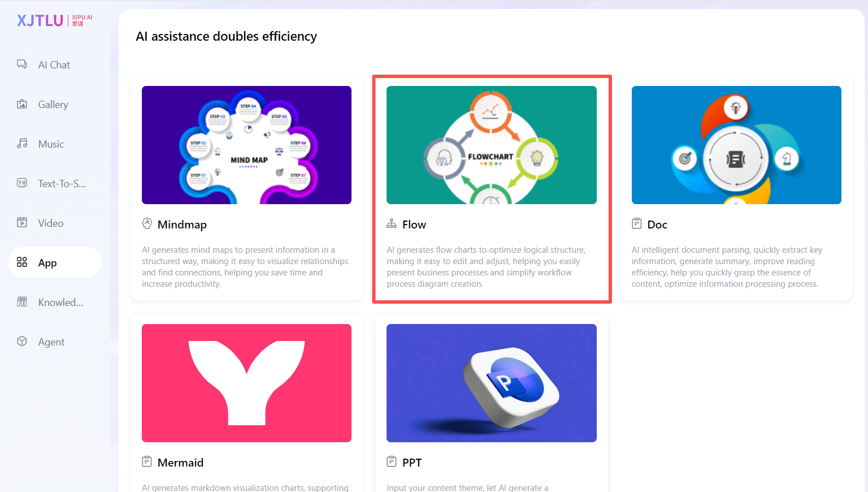The image size is (868, 492).
Task: Click the Music note icon
Action: pyautogui.click(x=22, y=144)
